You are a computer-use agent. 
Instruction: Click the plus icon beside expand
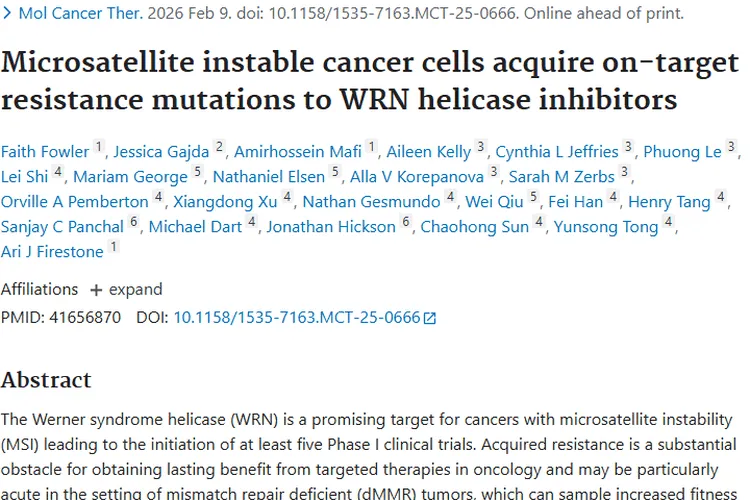(96, 290)
